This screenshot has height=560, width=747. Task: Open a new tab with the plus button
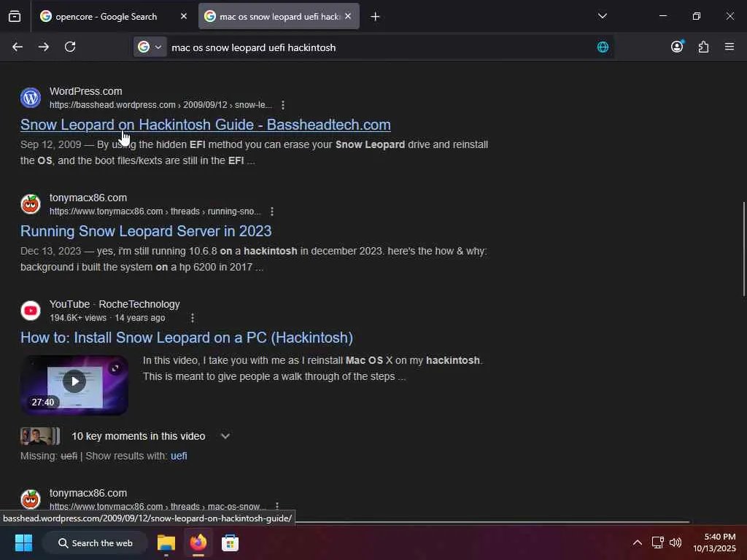tap(376, 17)
